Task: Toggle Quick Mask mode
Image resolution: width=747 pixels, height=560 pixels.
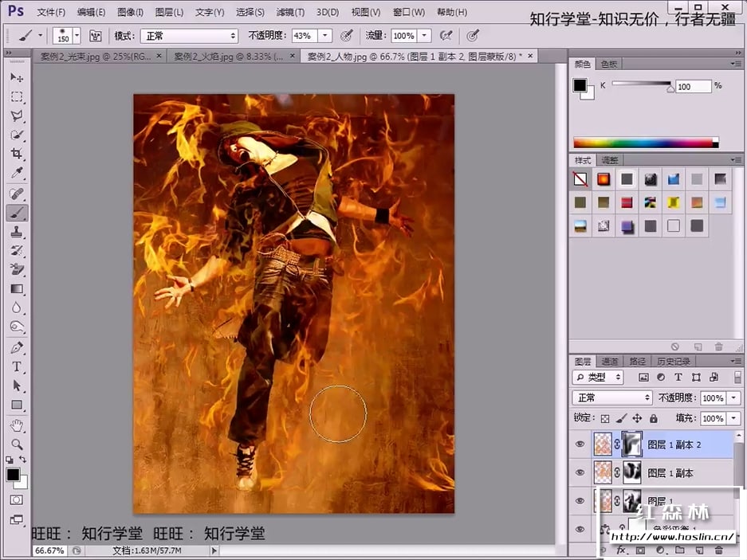Action: click(17, 499)
